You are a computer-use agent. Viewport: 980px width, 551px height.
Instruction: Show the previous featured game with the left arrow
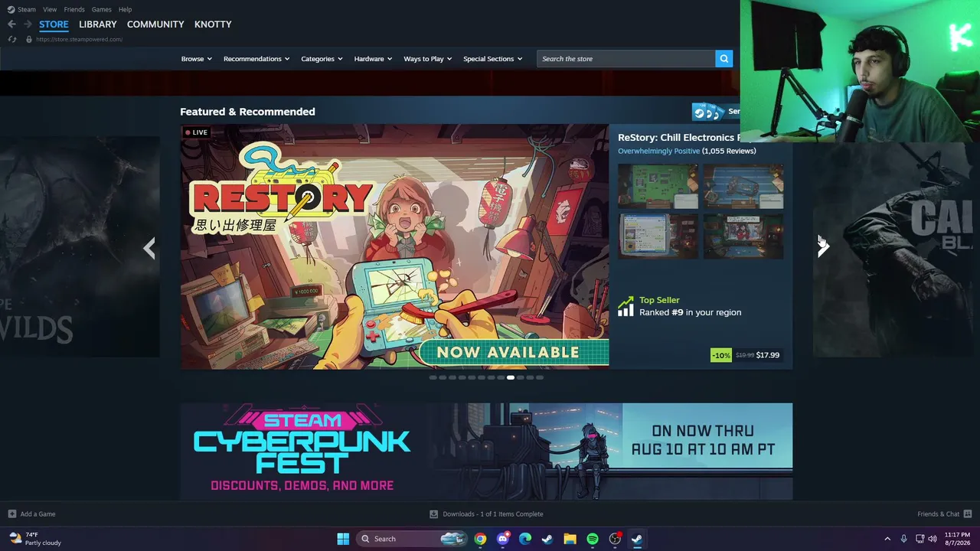[149, 248]
